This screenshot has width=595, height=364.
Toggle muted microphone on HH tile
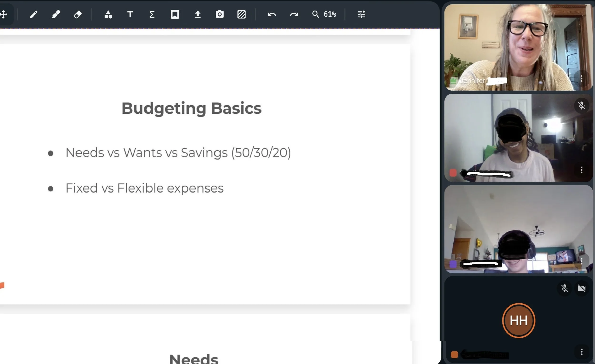[565, 288]
